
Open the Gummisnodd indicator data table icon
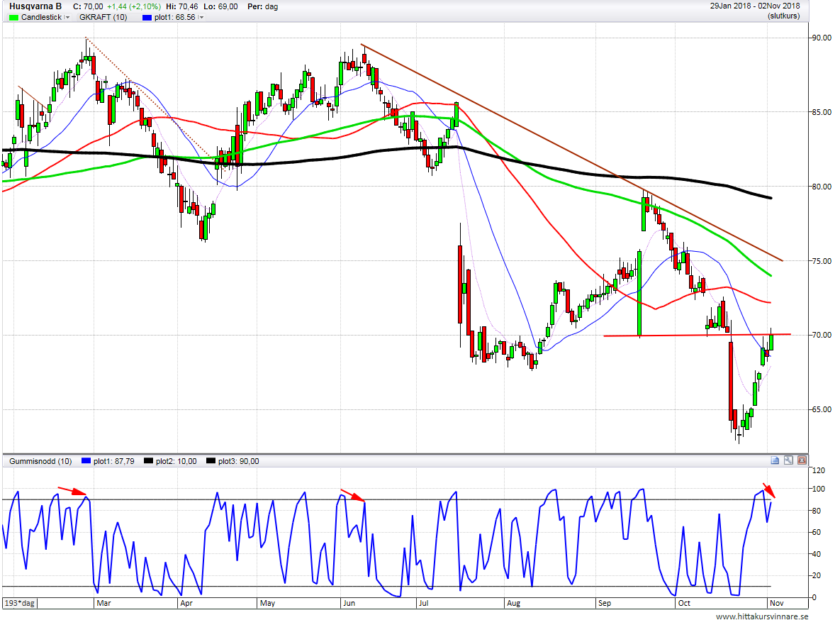[x=775, y=460]
